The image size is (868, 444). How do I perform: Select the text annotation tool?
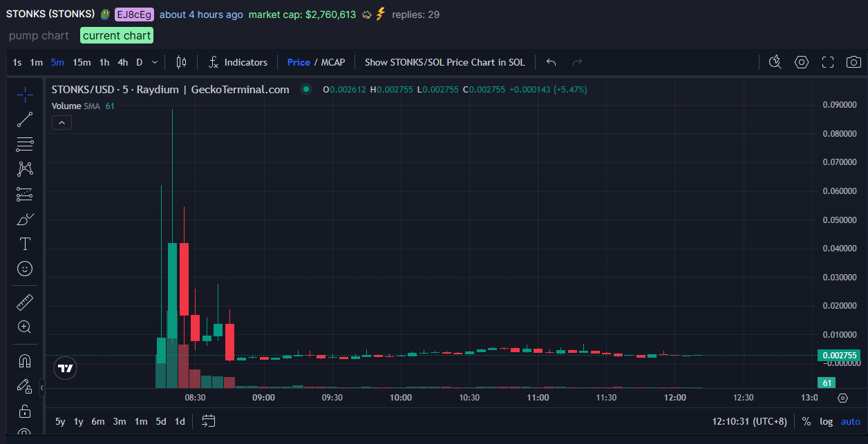pos(25,244)
